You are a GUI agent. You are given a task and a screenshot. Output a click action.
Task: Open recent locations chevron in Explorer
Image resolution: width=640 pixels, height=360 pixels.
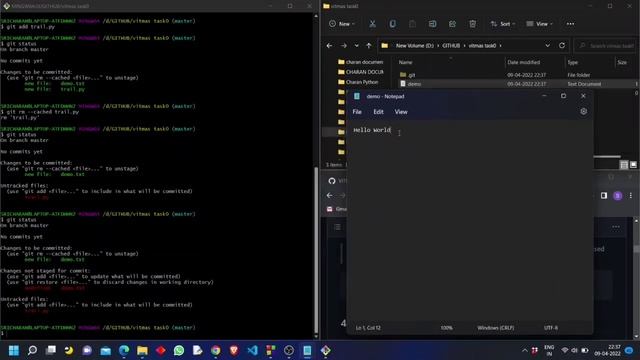click(x=356, y=46)
